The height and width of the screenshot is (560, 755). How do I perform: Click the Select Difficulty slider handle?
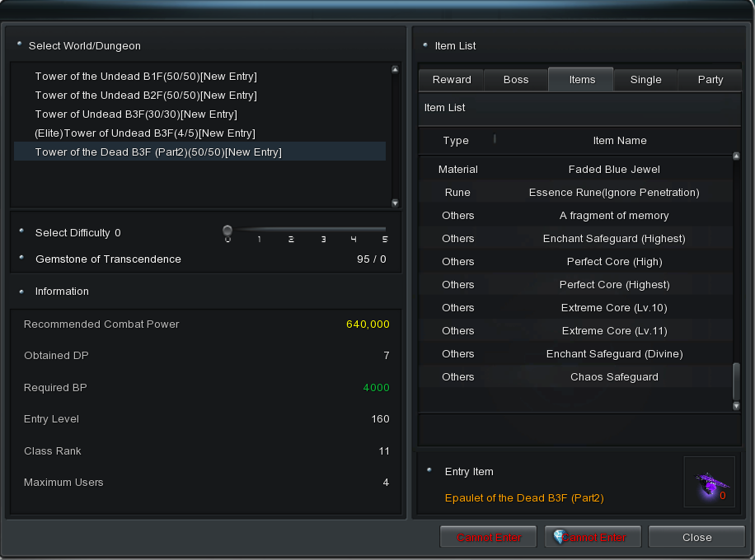click(x=227, y=231)
